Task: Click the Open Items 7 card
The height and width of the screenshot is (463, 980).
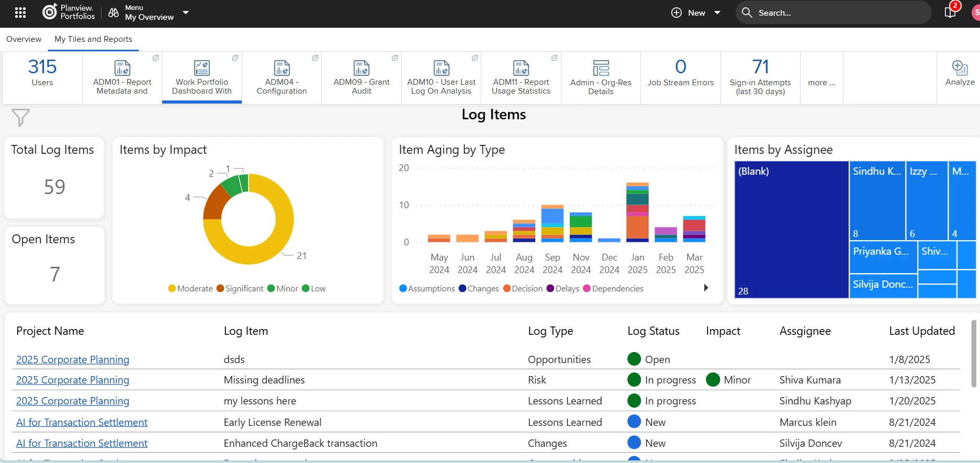Action: click(54, 265)
